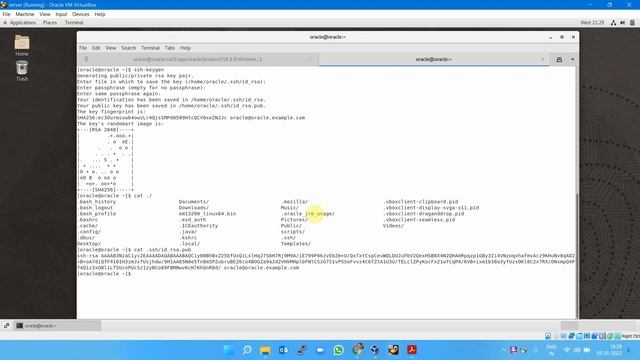Click the workspace switcher icon in bottom panel
Viewport: 640px width, 360px height.
click(7, 325)
